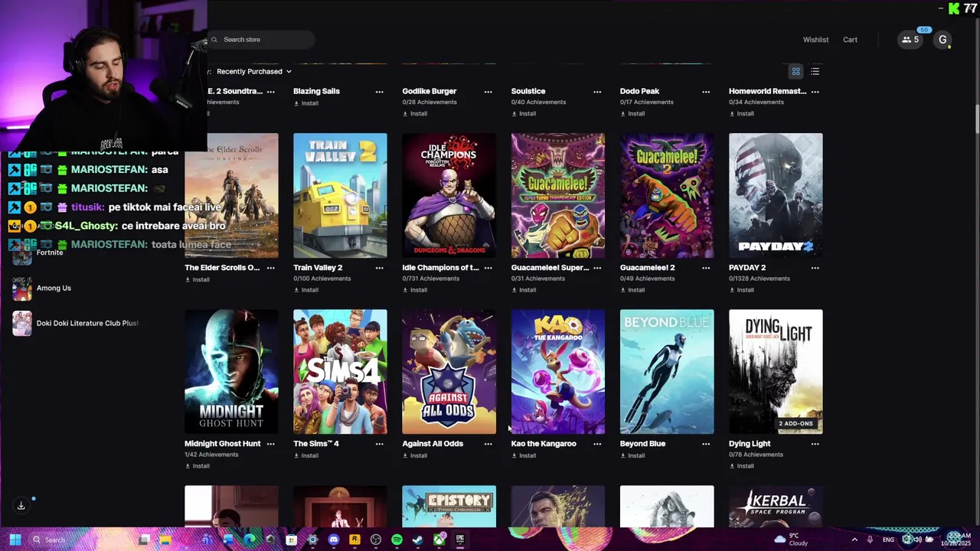Open the three-dot menu for Beyond Blue
This screenshot has height=551, width=980.
pyautogui.click(x=706, y=444)
